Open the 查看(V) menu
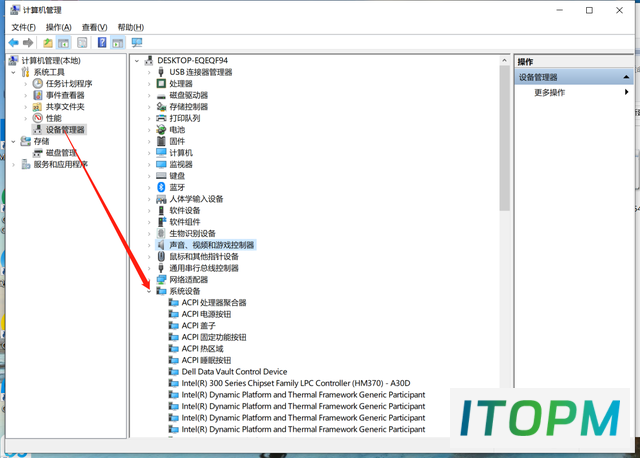 tap(94, 27)
